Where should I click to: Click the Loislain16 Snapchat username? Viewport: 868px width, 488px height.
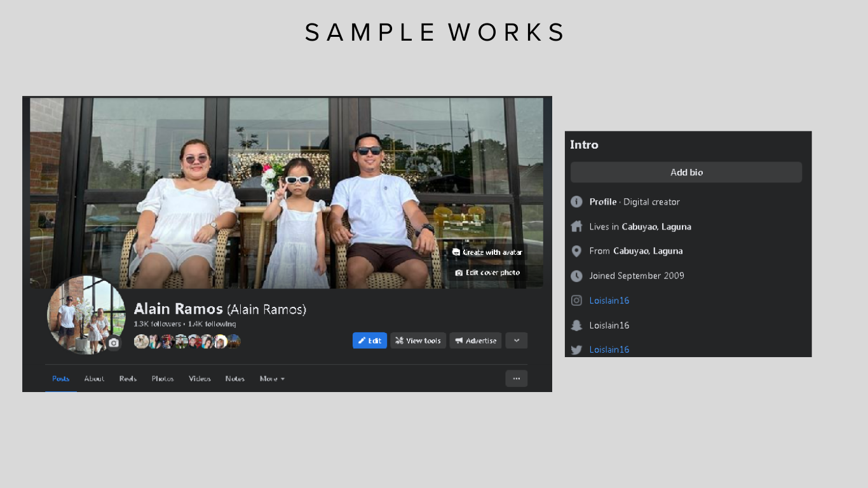click(x=609, y=325)
